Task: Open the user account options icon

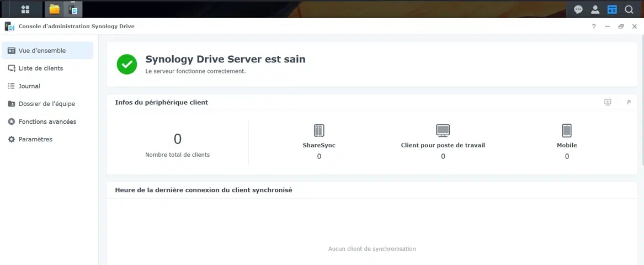Action: pyautogui.click(x=595, y=9)
